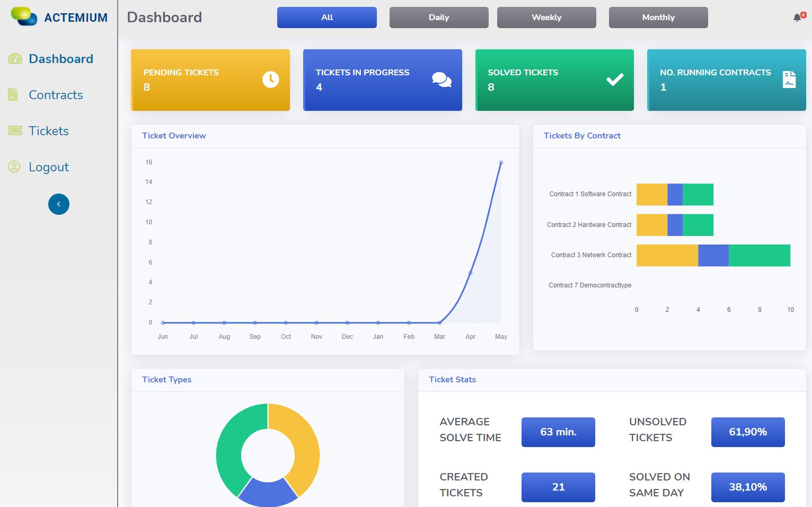Click the green segment of Contract 3 bar

[759, 255]
